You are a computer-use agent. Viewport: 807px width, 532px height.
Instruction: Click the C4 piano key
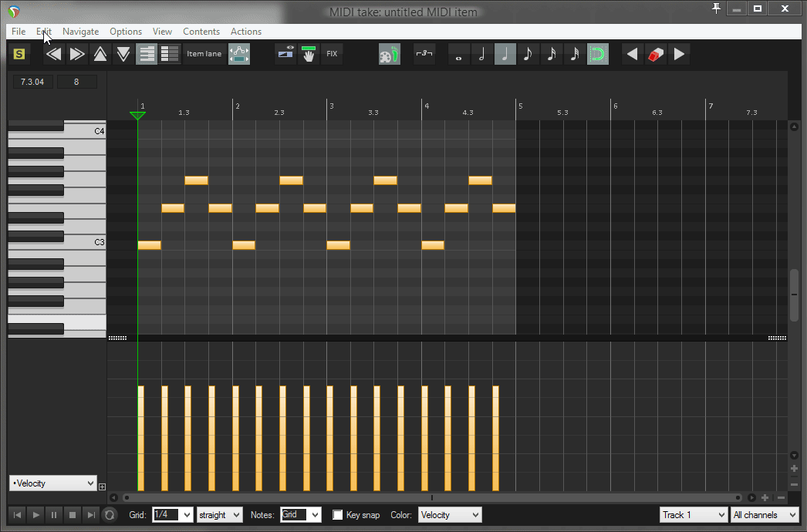click(x=85, y=131)
